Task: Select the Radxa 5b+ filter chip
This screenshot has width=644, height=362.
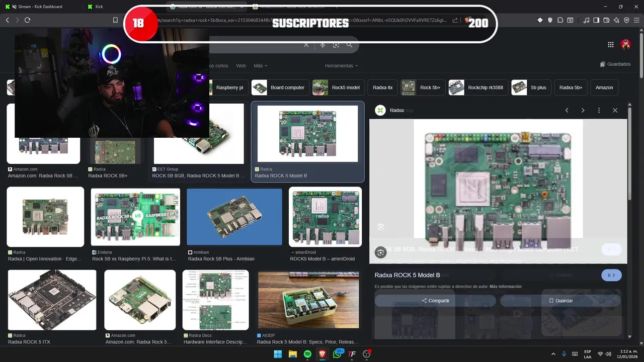Action: click(x=571, y=87)
